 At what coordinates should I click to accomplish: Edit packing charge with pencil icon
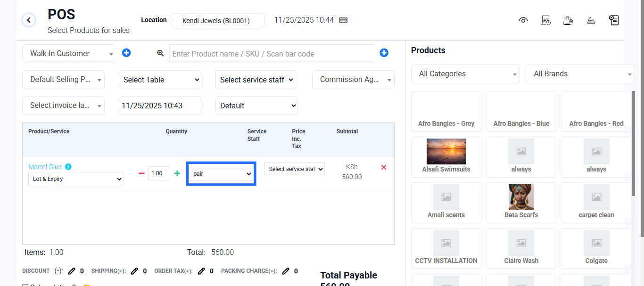click(x=286, y=271)
